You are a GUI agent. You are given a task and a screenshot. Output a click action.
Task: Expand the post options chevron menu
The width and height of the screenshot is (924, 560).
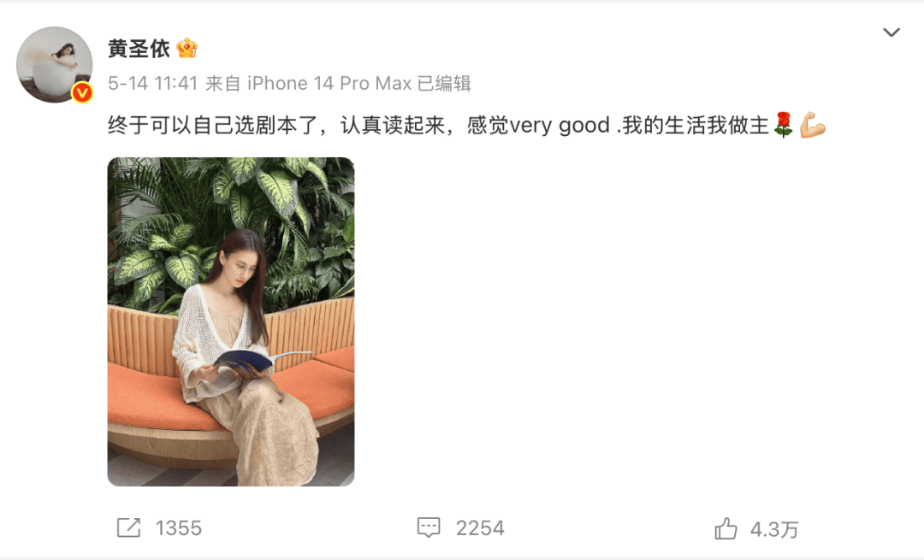pos(891,32)
